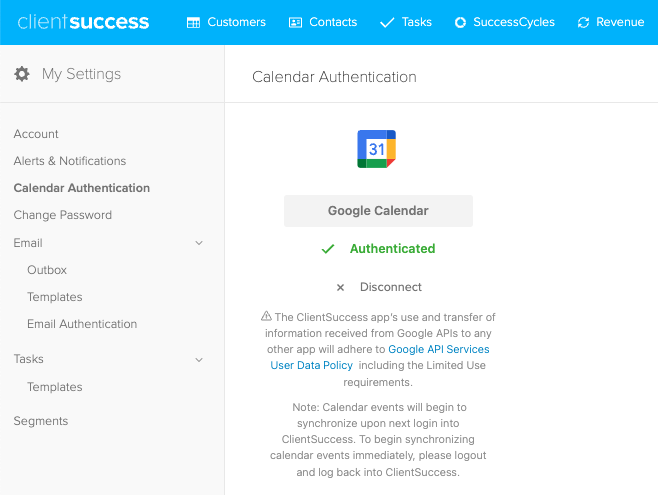Open the email Outbox item
Viewport: 658px width, 495px height.
47,270
